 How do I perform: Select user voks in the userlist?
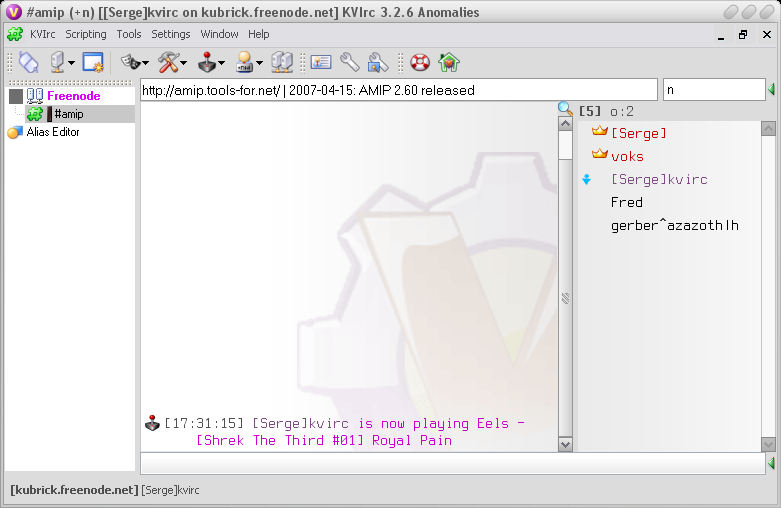point(627,156)
